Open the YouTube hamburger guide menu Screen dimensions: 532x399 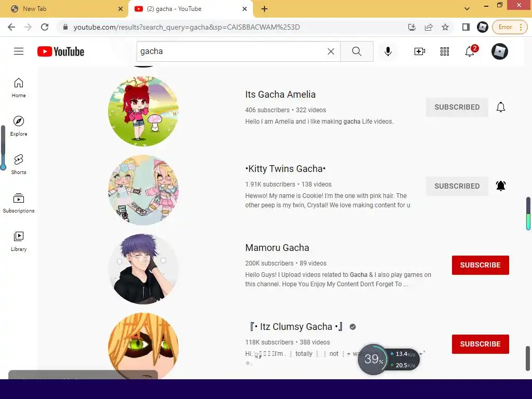pyautogui.click(x=19, y=51)
